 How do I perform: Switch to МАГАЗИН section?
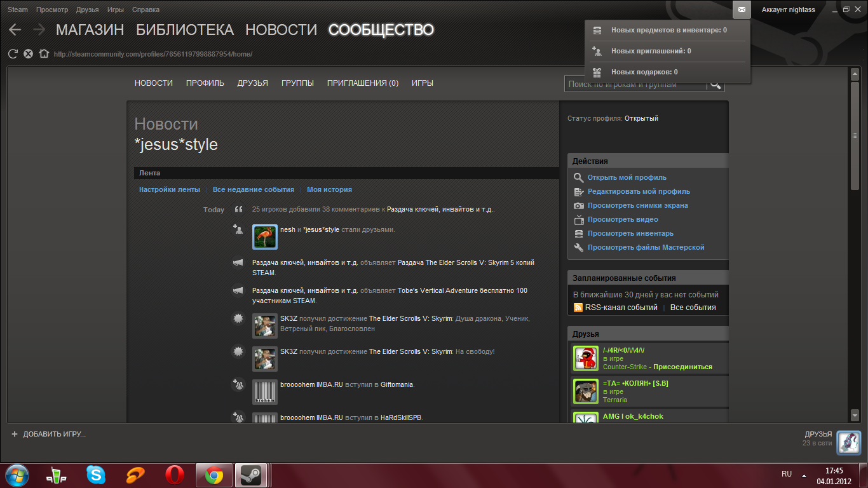point(90,30)
